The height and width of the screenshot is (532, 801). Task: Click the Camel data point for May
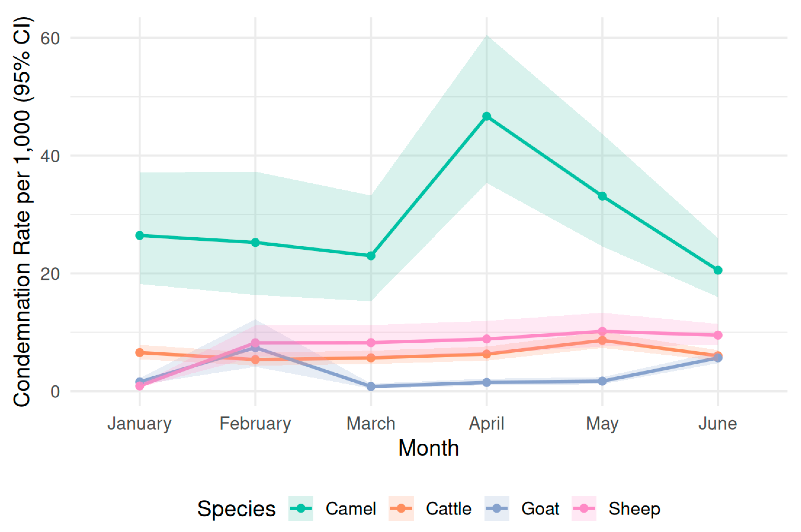pos(602,196)
